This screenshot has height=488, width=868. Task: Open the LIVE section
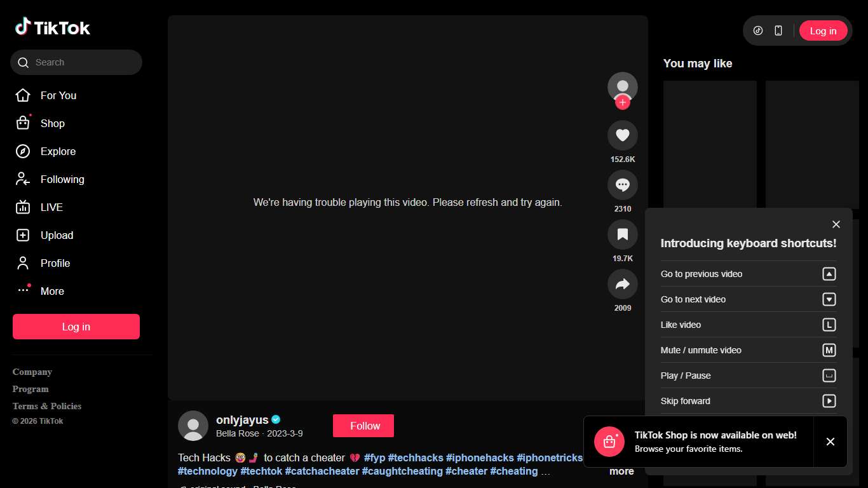point(50,207)
